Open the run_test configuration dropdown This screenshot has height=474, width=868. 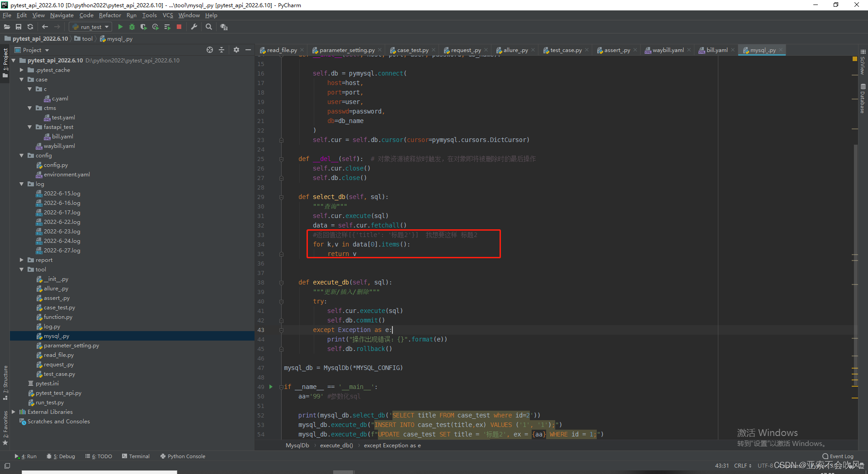point(90,27)
